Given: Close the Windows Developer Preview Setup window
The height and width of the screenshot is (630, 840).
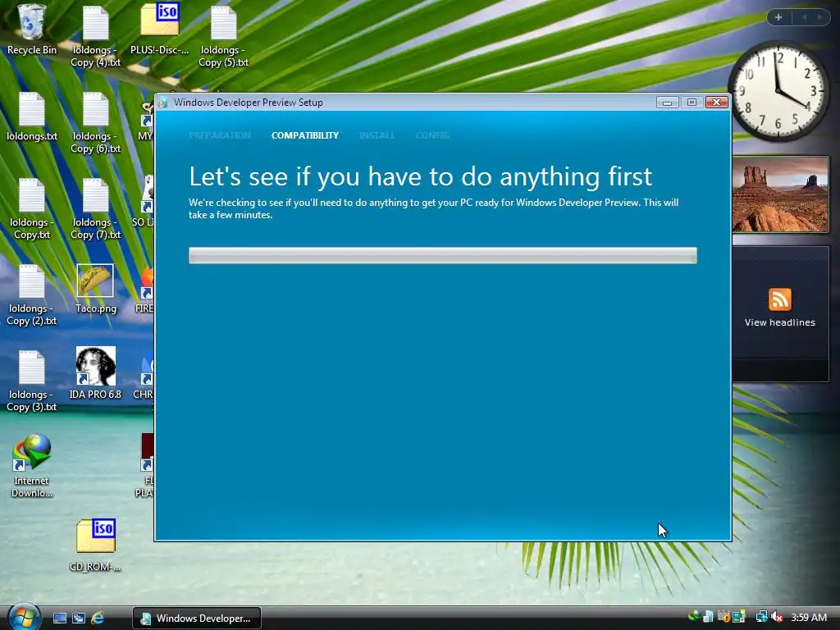Looking at the screenshot, I should 717,103.
